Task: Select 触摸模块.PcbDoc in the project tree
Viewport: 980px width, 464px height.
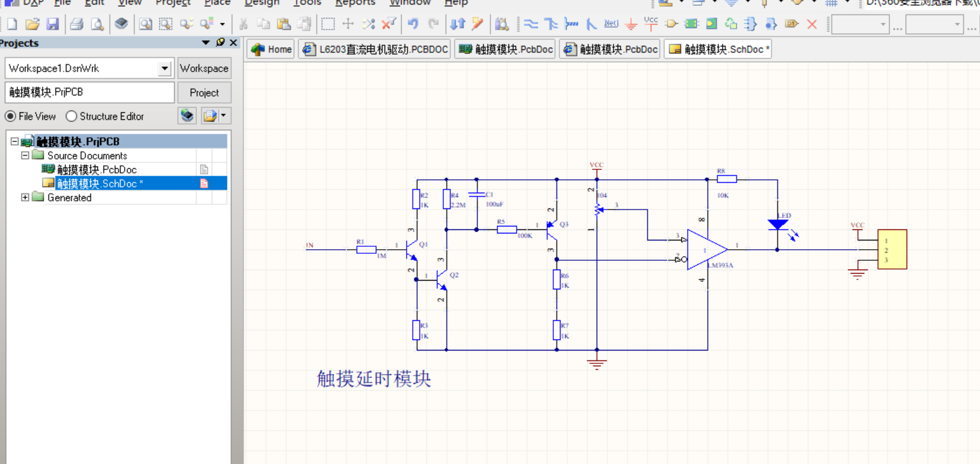Action: click(x=97, y=169)
